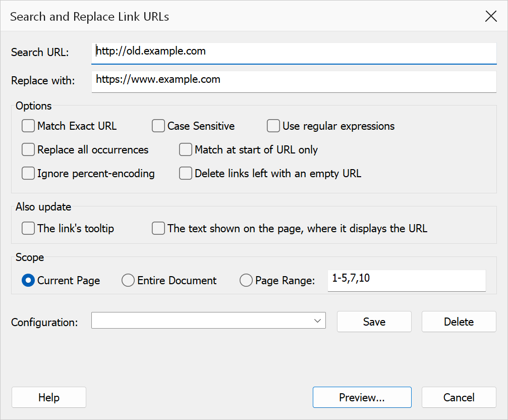Click into the Page Range field
The image size is (508, 420).
tap(407, 281)
